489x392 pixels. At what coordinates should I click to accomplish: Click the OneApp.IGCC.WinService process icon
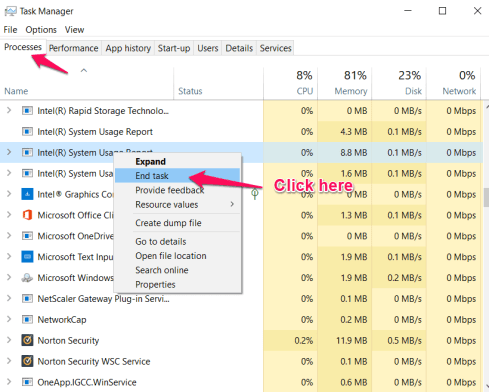click(27, 382)
